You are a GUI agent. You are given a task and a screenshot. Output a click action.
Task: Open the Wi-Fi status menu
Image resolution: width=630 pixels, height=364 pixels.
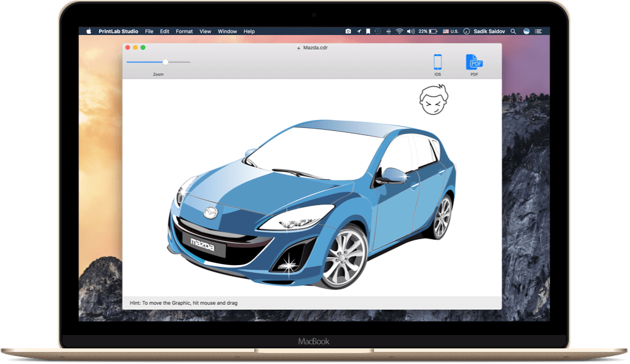pos(399,31)
